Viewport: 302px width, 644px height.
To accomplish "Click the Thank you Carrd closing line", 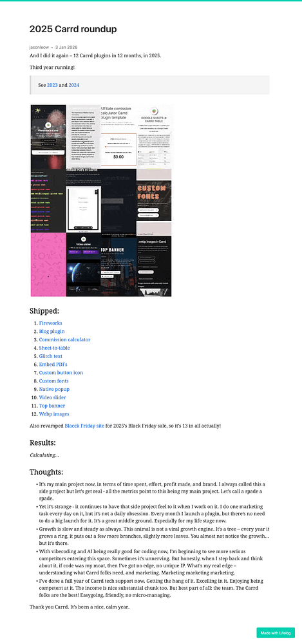I will coord(80,606).
